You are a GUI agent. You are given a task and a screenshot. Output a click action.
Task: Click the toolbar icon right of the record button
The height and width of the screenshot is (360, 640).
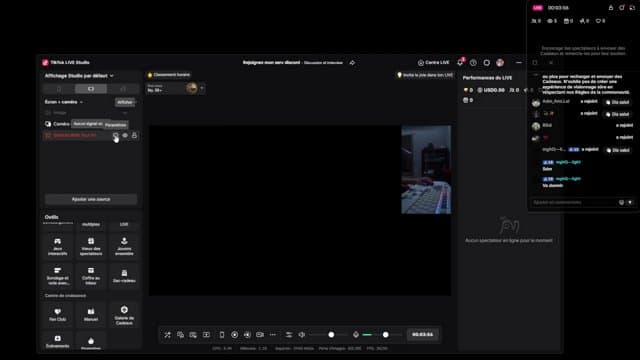click(x=247, y=335)
